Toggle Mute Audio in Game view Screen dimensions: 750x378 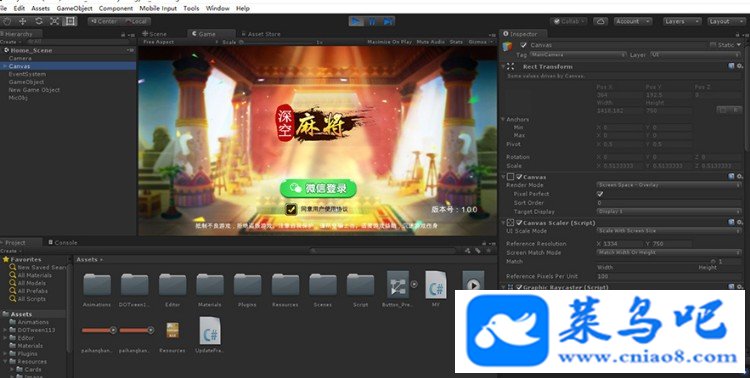point(430,42)
